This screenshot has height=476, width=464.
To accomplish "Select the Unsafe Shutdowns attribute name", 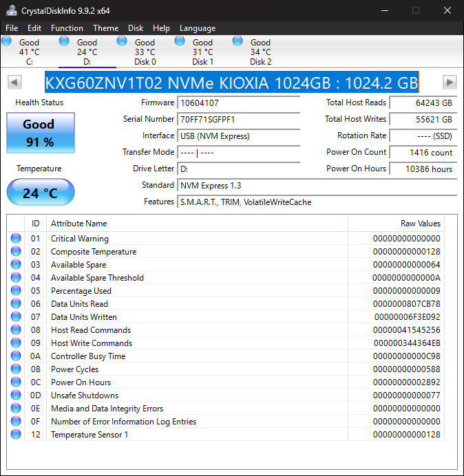I will coord(85,396).
